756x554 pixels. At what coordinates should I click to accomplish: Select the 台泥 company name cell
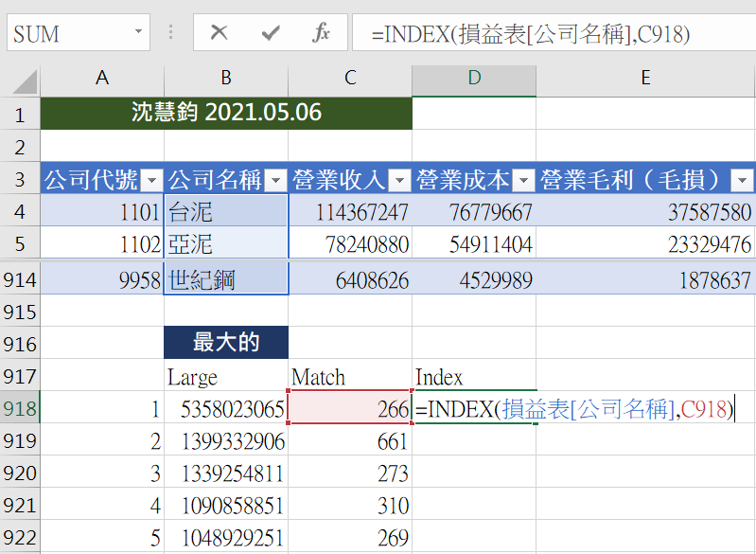(226, 211)
